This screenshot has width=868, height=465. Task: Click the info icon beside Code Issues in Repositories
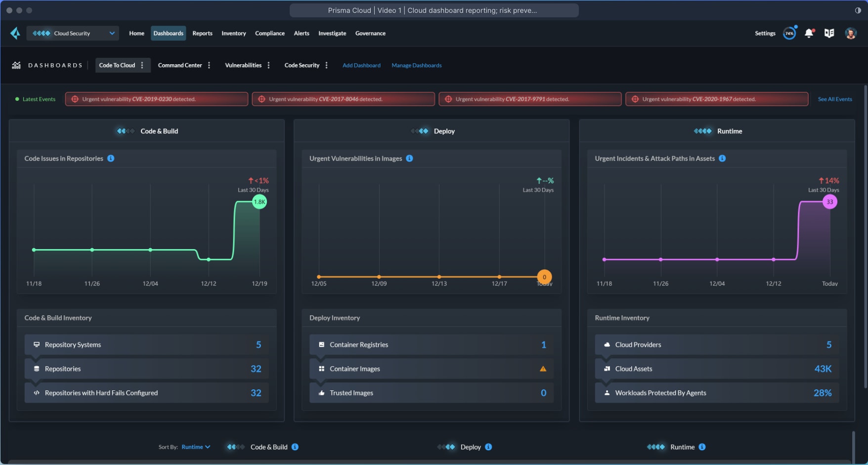click(111, 158)
